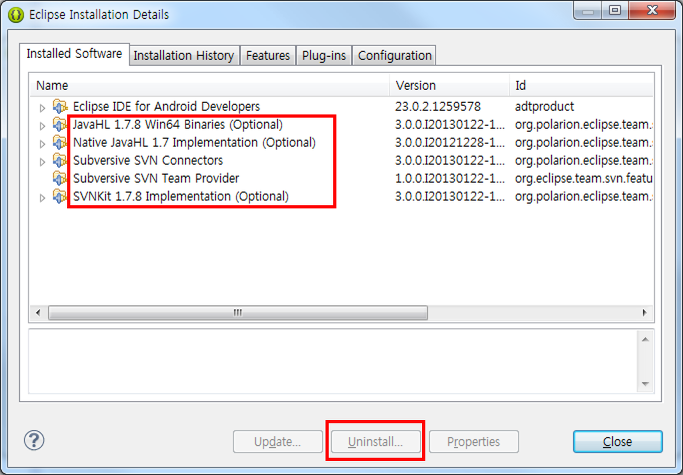Open help via the question mark icon
683x475 pixels.
coord(34,440)
